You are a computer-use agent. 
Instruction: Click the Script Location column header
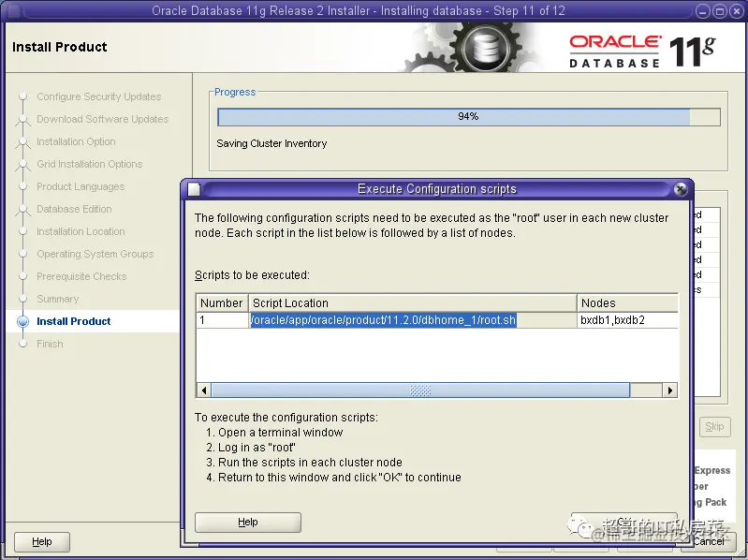coord(413,302)
